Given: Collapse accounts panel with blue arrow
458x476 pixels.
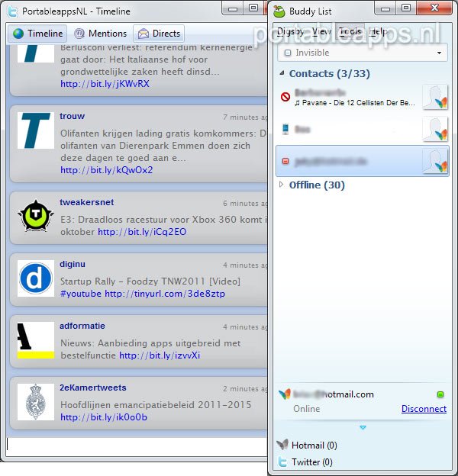Looking at the screenshot, I should click(x=363, y=427).
